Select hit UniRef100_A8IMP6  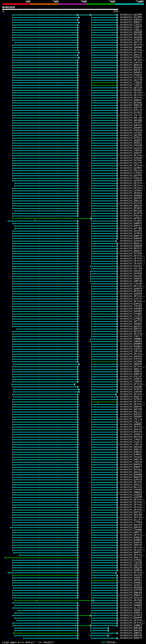pyautogui.click(x=131, y=15)
